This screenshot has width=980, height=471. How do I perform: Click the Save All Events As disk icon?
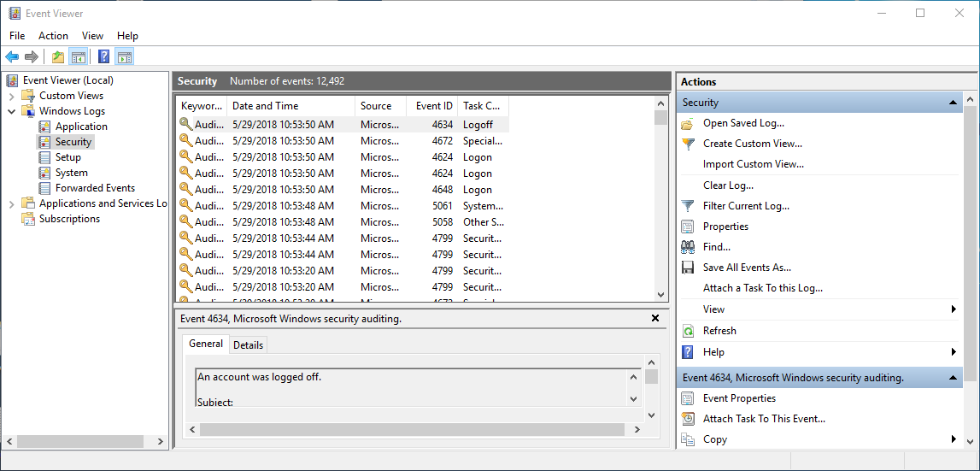point(688,268)
